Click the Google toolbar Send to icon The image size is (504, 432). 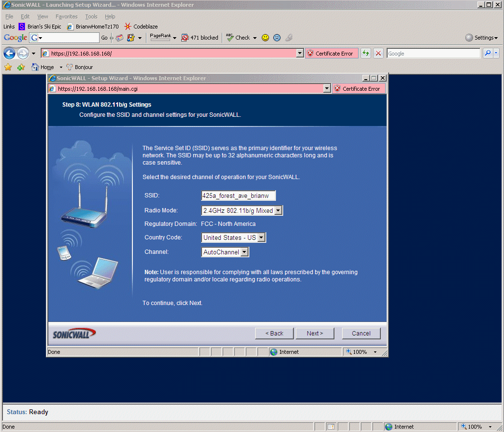point(130,38)
